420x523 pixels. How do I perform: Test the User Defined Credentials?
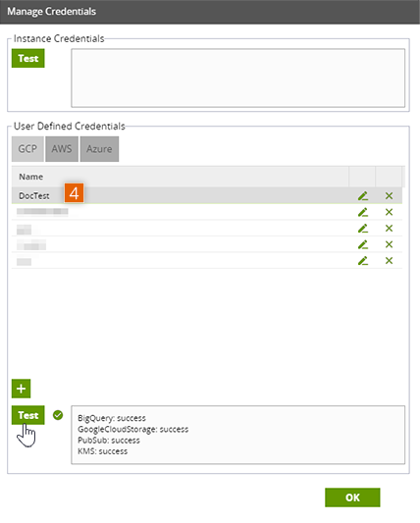(28, 415)
